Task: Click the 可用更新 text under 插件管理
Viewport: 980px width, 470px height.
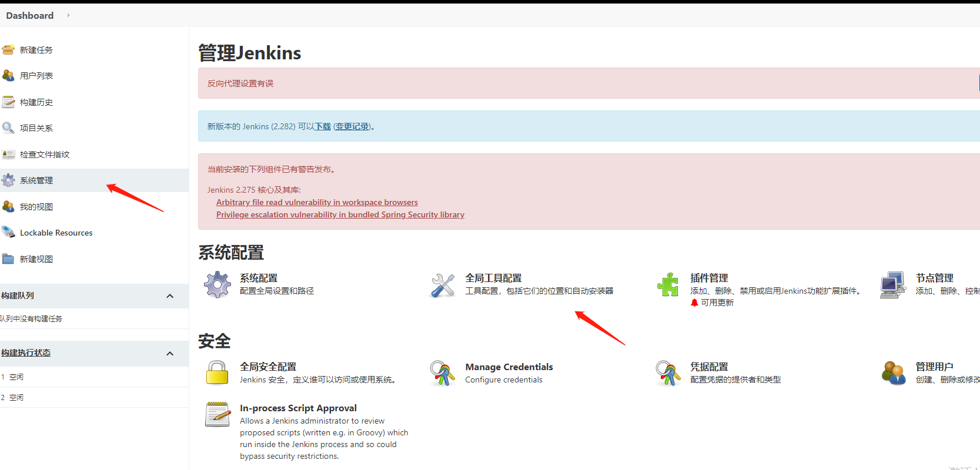Action: [717, 303]
